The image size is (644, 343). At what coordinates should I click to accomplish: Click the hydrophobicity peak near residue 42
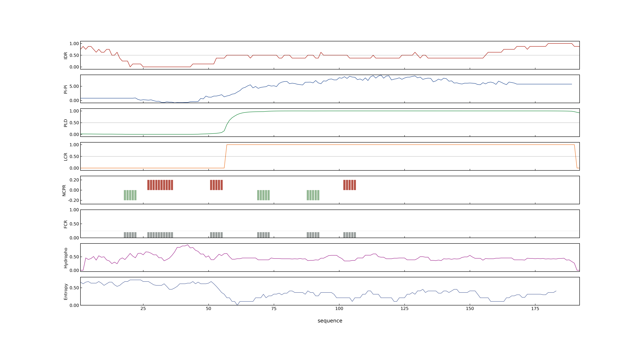tap(188, 245)
